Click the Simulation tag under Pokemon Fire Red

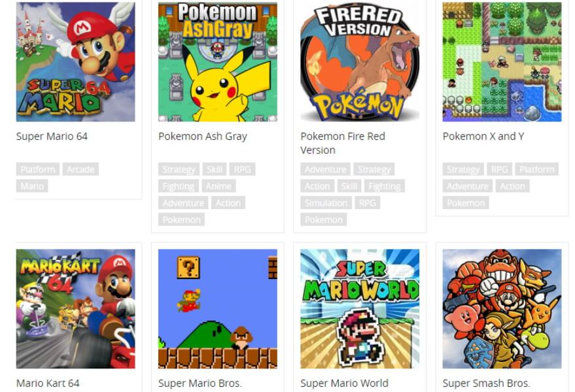coord(326,203)
